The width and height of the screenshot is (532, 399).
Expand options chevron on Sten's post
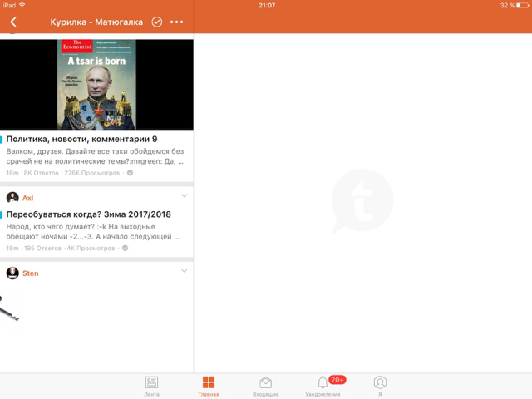click(x=185, y=271)
